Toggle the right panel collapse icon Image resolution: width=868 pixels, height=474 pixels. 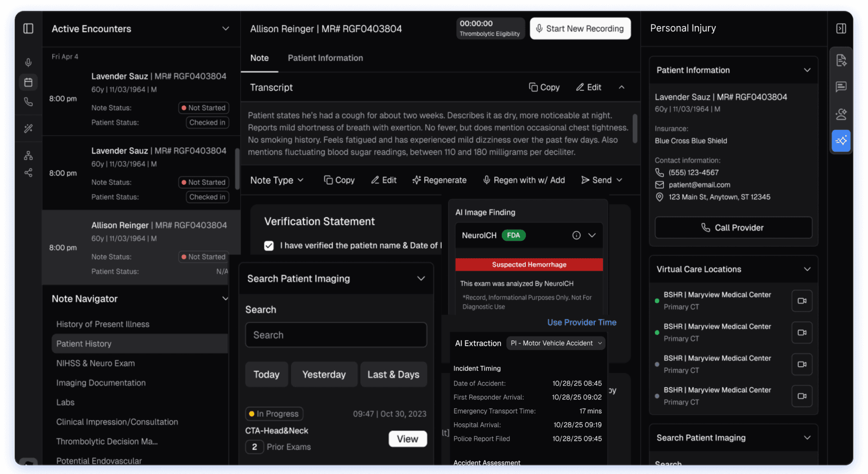click(841, 28)
